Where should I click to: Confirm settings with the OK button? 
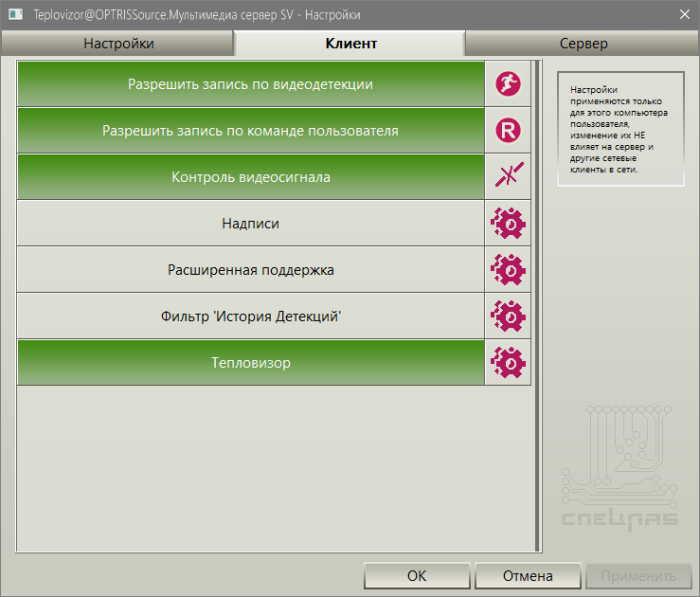click(417, 575)
